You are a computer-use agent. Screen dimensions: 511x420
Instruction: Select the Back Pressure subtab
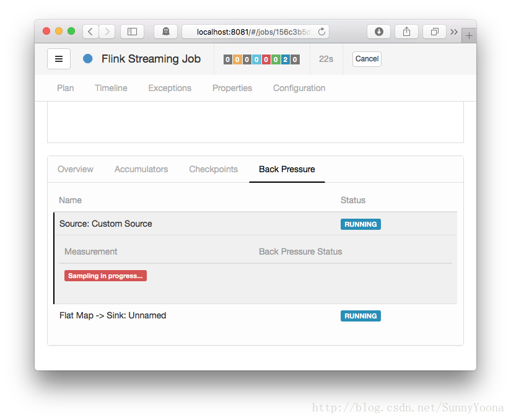pyautogui.click(x=287, y=169)
